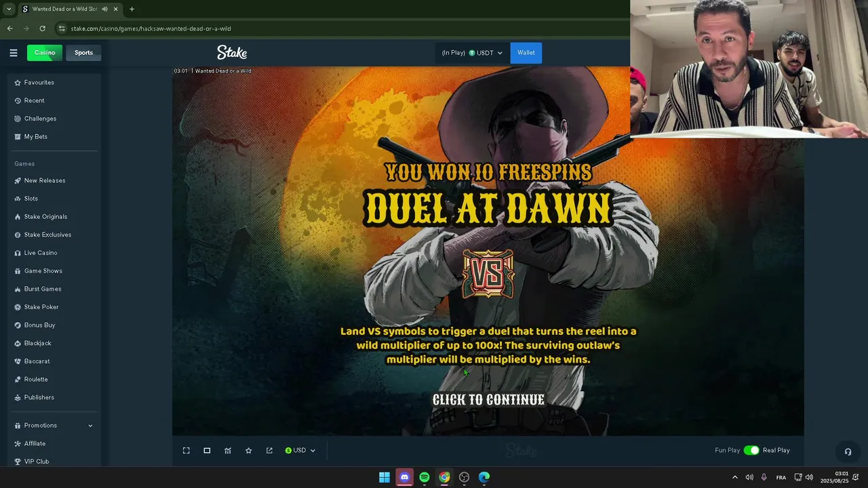
Task: Click the Wallet button
Action: point(526,53)
